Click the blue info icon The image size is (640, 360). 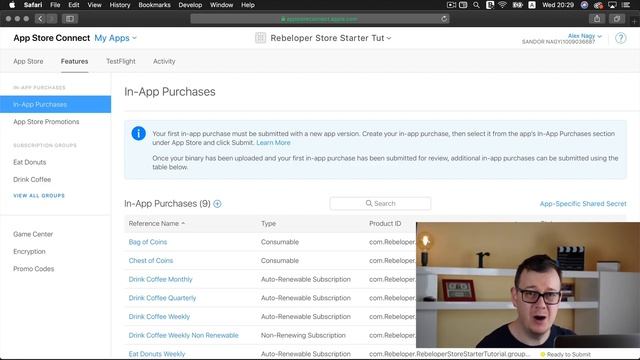(x=139, y=133)
